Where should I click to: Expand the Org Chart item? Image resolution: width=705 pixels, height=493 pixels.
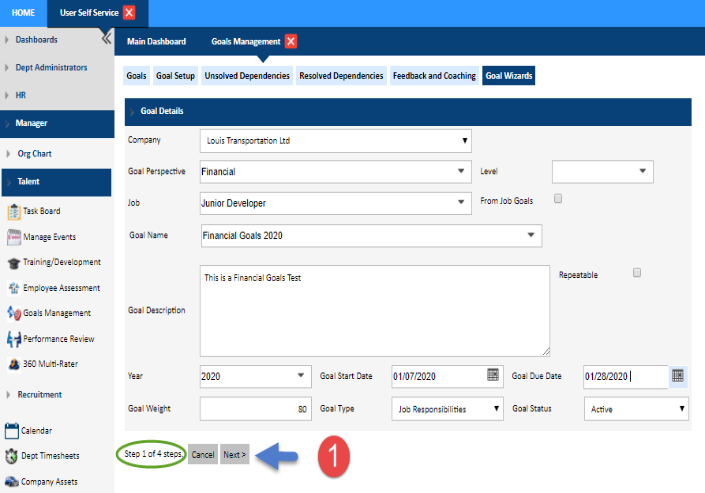point(9,154)
